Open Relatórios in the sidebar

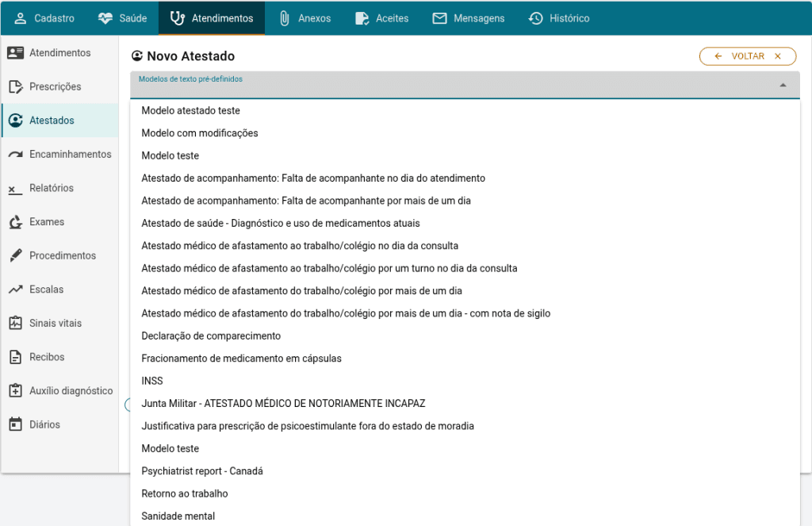click(x=60, y=188)
